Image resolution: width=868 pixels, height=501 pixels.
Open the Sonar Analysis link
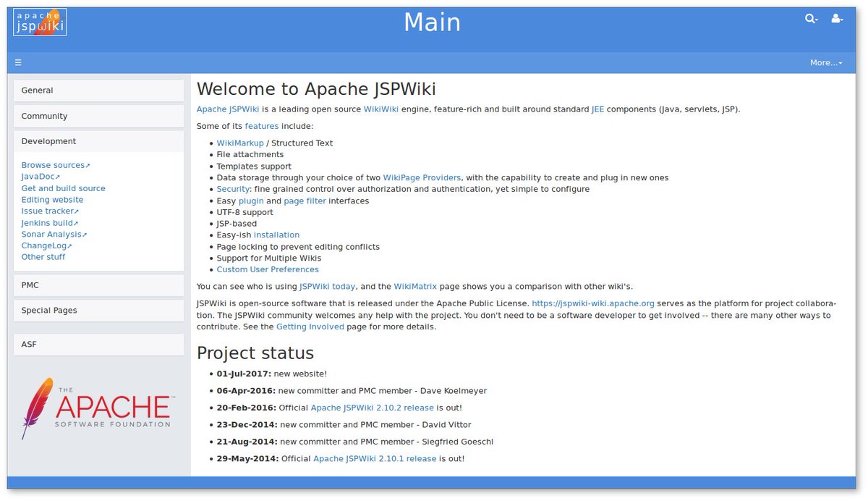[x=54, y=235]
